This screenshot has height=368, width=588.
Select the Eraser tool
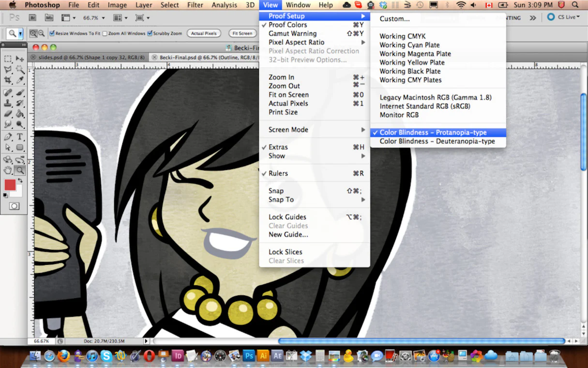click(x=8, y=114)
